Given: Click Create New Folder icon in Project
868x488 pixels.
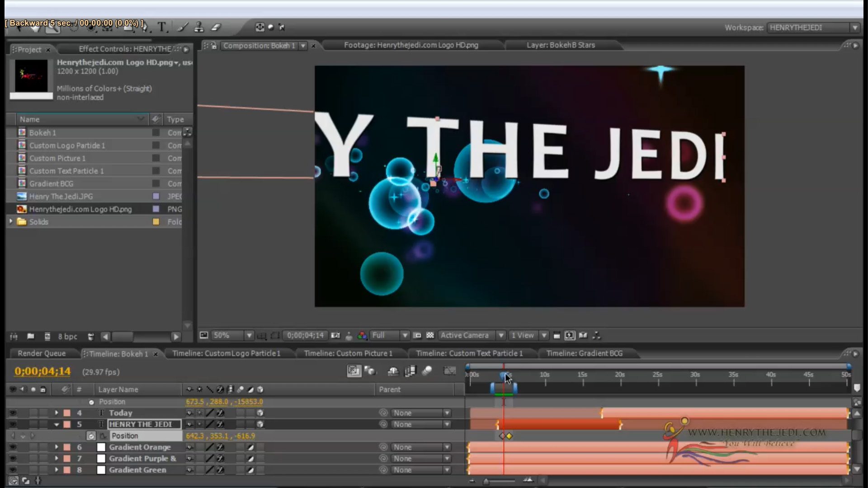Looking at the screenshot, I should coord(30,336).
